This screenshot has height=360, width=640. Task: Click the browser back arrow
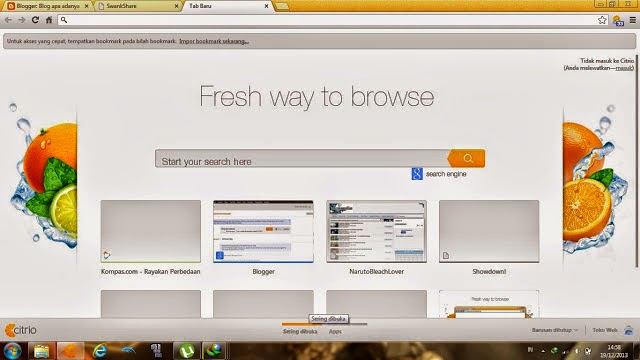click(x=8, y=20)
